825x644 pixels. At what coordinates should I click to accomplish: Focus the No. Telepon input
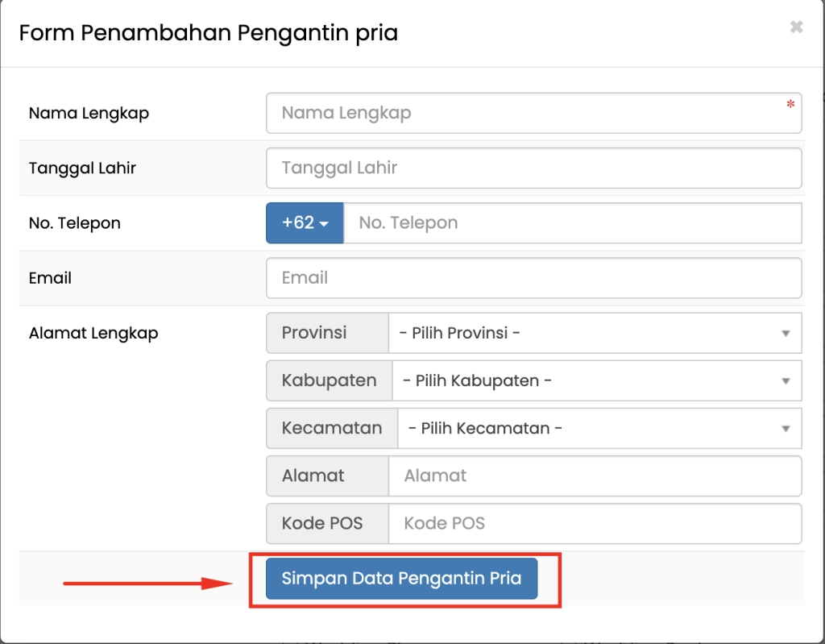tap(572, 223)
